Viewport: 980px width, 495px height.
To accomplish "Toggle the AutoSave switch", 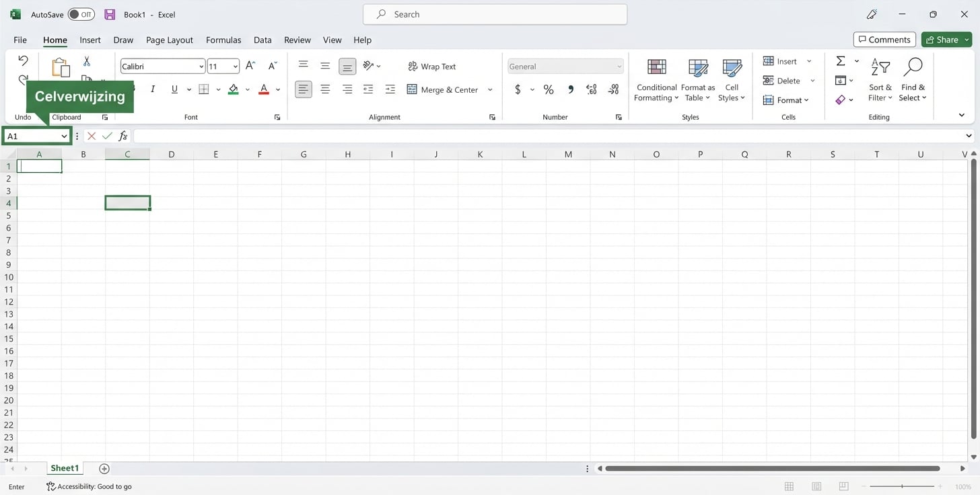I will [x=81, y=14].
